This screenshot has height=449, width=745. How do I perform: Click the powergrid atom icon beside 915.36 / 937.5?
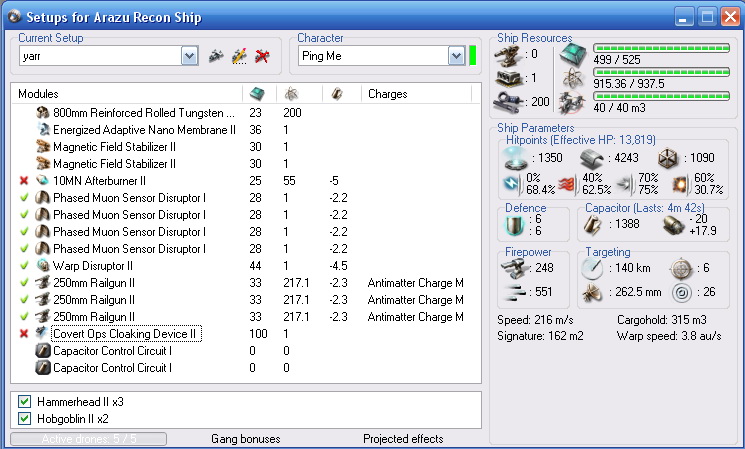pos(573,78)
